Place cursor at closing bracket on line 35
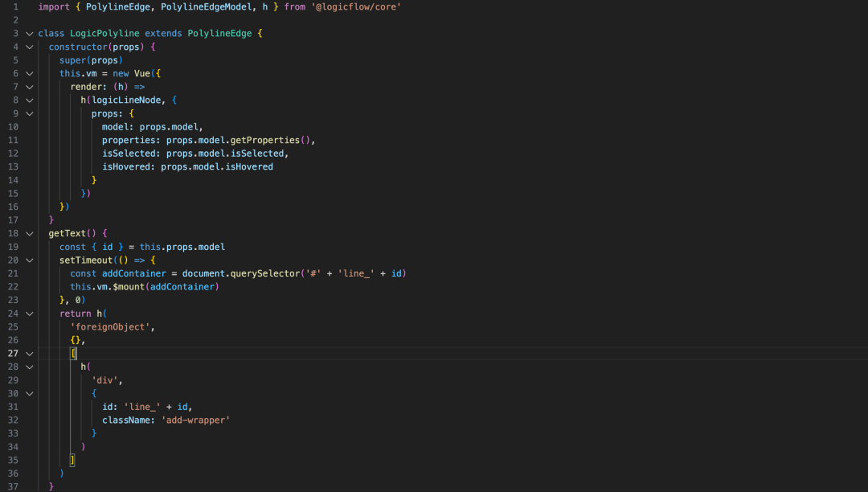 pyautogui.click(x=72, y=460)
